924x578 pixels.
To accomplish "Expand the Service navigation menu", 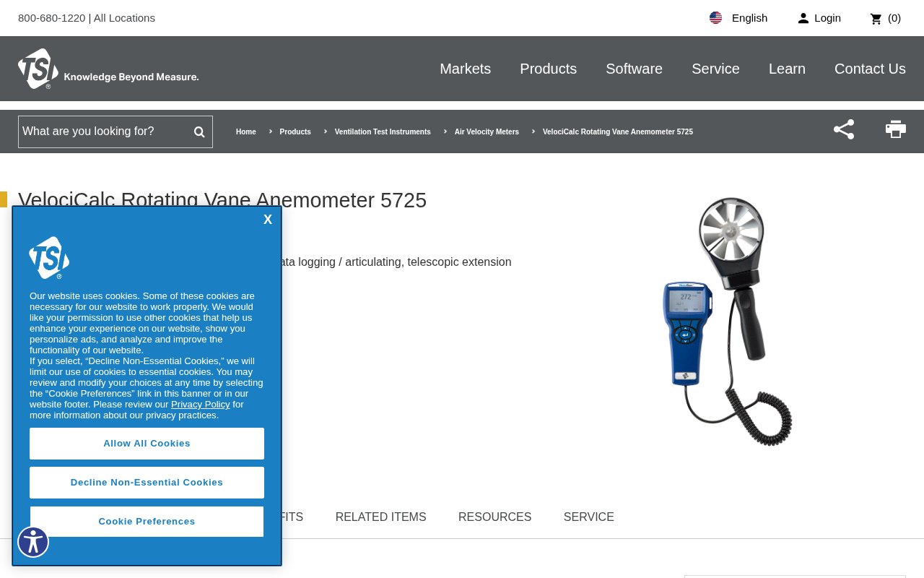I will coord(715,69).
